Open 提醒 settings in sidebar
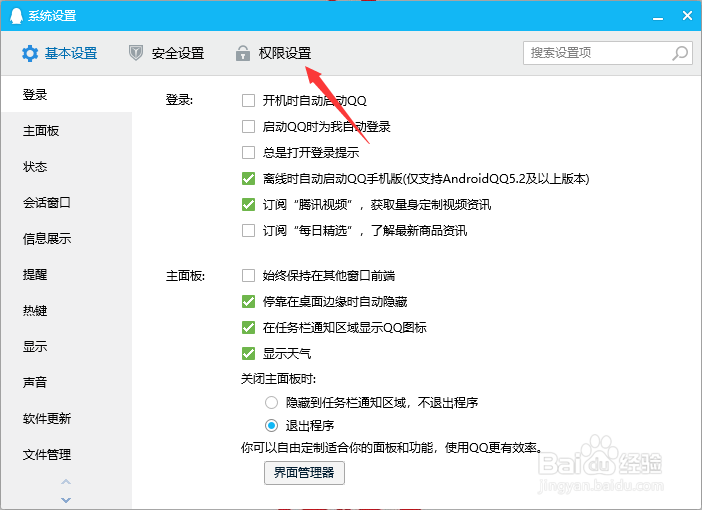The height and width of the screenshot is (510, 702). click(67, 274)
